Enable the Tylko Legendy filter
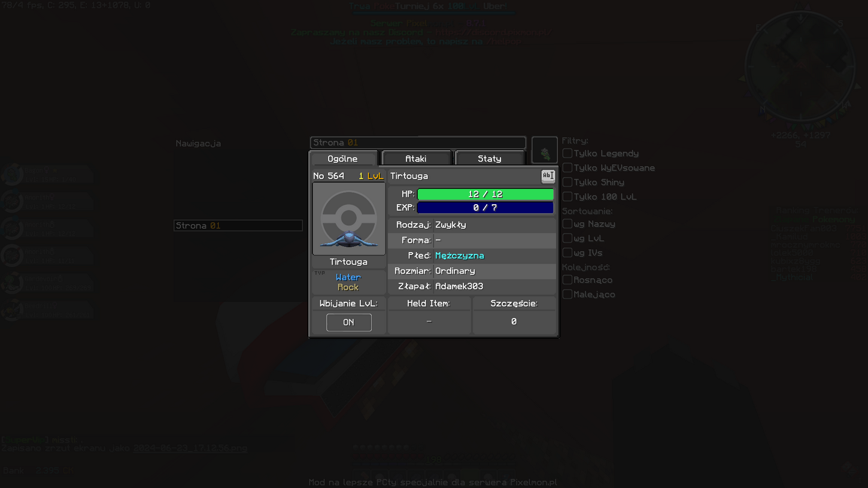The height and width of the screenshot is (488, 868). tap(567, 154)
